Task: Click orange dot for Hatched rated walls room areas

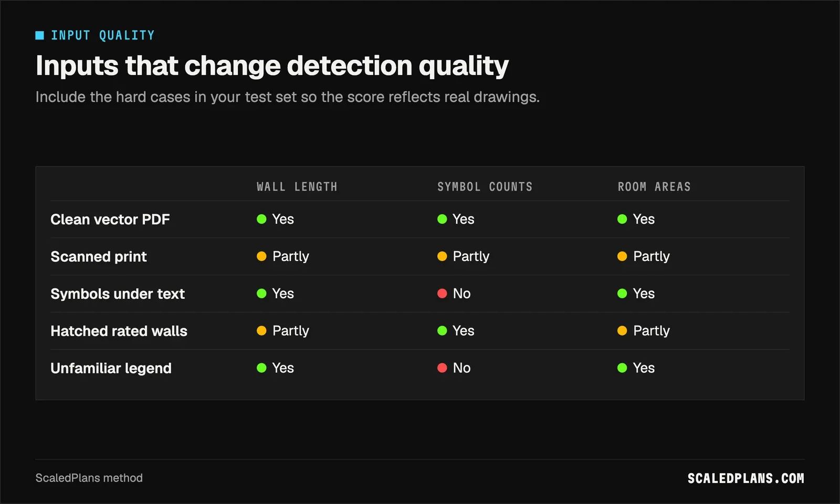Action: click(x=622, y=331)
